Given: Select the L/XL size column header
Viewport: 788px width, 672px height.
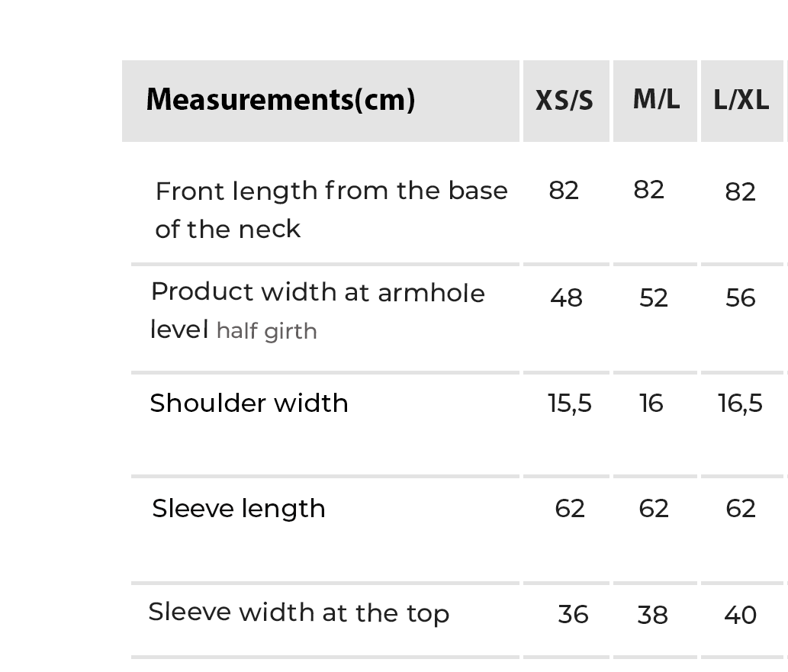Looking at the screenshot, I should (741, 101).
